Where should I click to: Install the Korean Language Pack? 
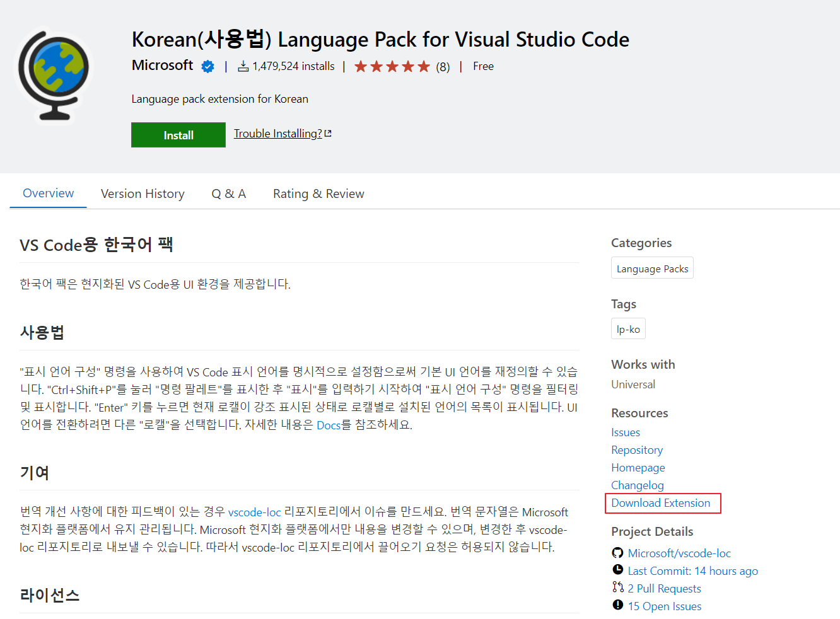(x=178, y=135)
